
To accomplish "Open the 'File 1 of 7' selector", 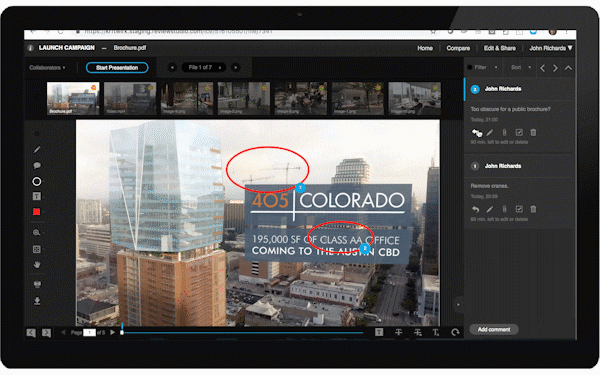I will 204,67.
